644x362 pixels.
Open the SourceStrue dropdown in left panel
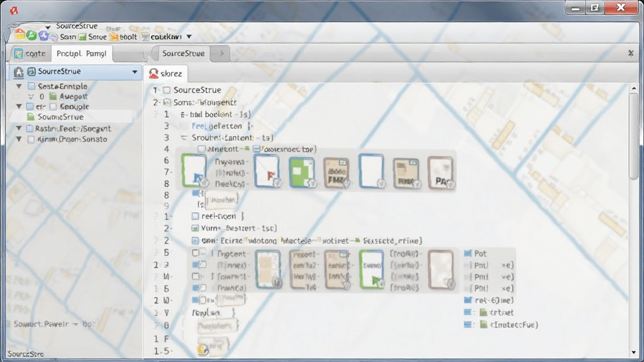(135, 72)
